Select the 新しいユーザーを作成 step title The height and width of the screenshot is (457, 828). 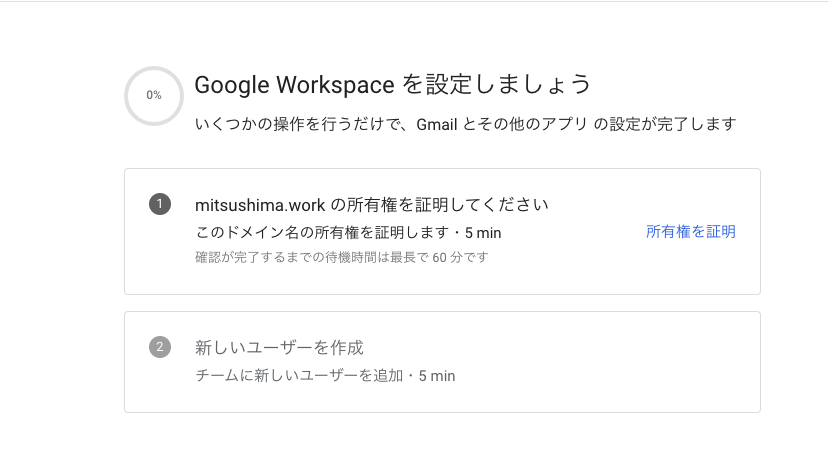pyautogui.click(x=279, y=348)
